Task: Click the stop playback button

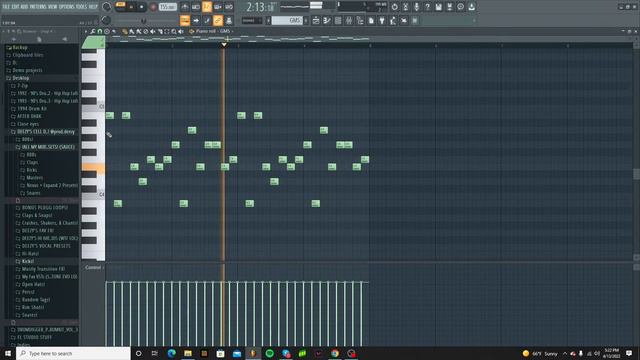Action: pos(141,7)
